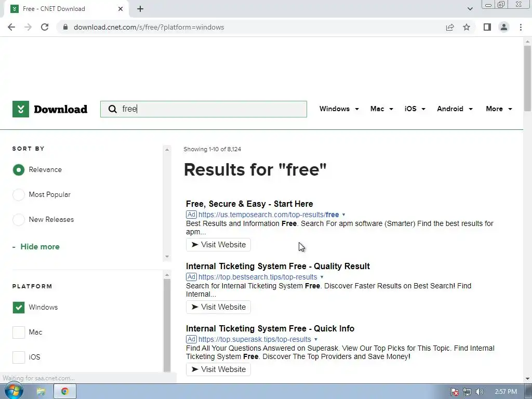
Task: Check the iOS platform checkbox
Action: (x=19, y=357)
